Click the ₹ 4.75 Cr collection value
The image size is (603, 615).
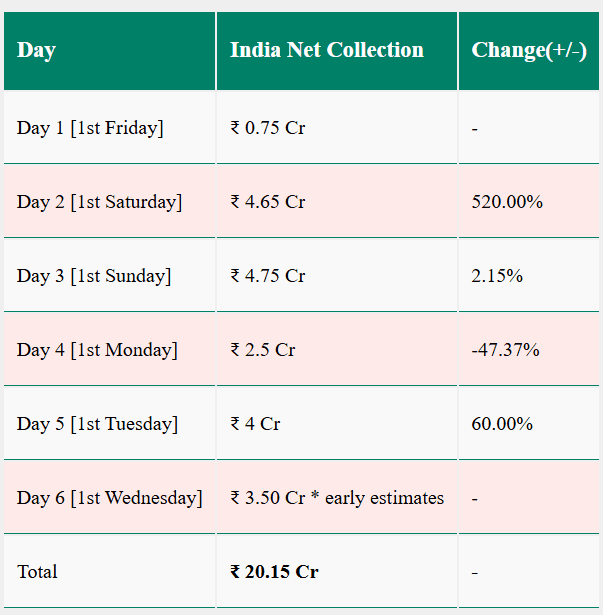tap(268, 276)
